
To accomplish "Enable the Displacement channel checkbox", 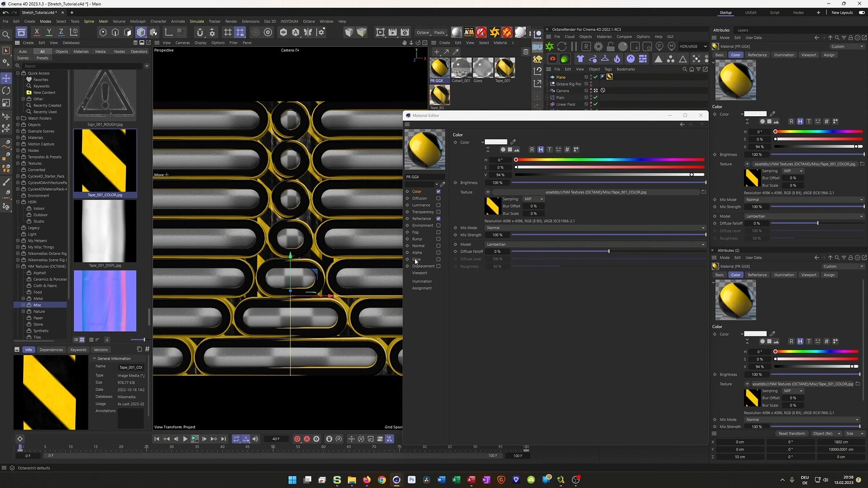I will 438,266.
